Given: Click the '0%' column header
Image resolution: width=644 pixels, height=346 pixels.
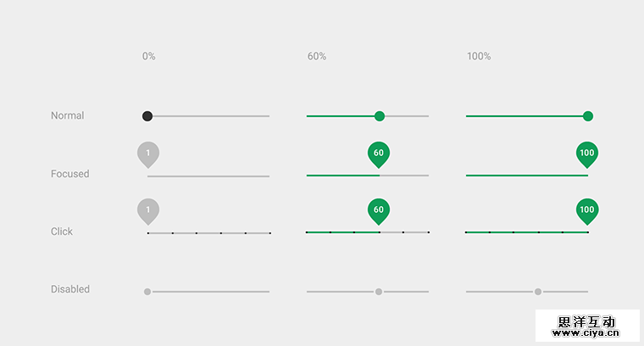Looking at the screenshot, I should coord(149,57).
